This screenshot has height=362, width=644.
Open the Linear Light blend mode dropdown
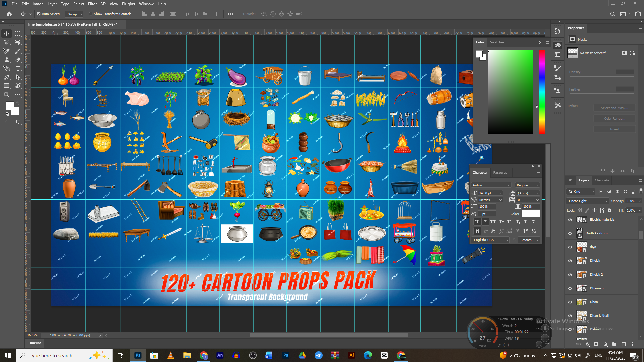click(587, 201)
